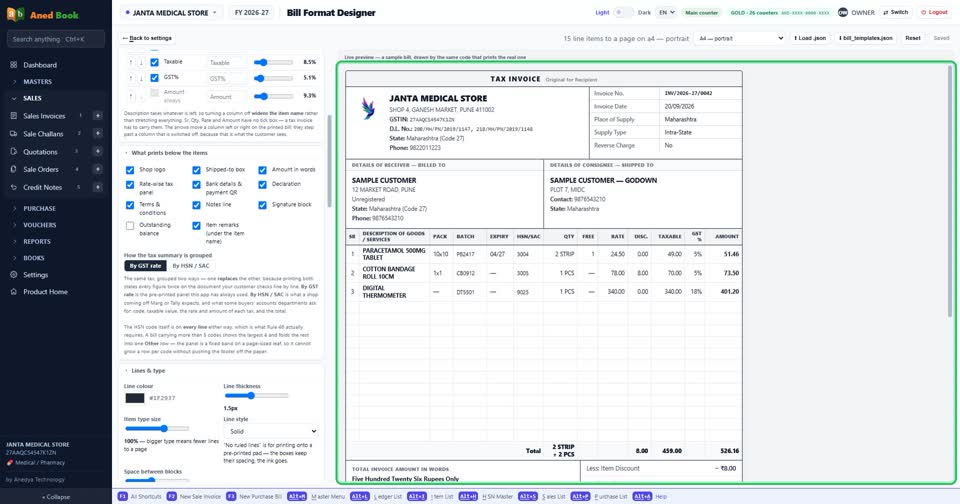Select 'By HSN / SAC' grouping tab
This screenshot has height=504, width=960.
(190, 266)
